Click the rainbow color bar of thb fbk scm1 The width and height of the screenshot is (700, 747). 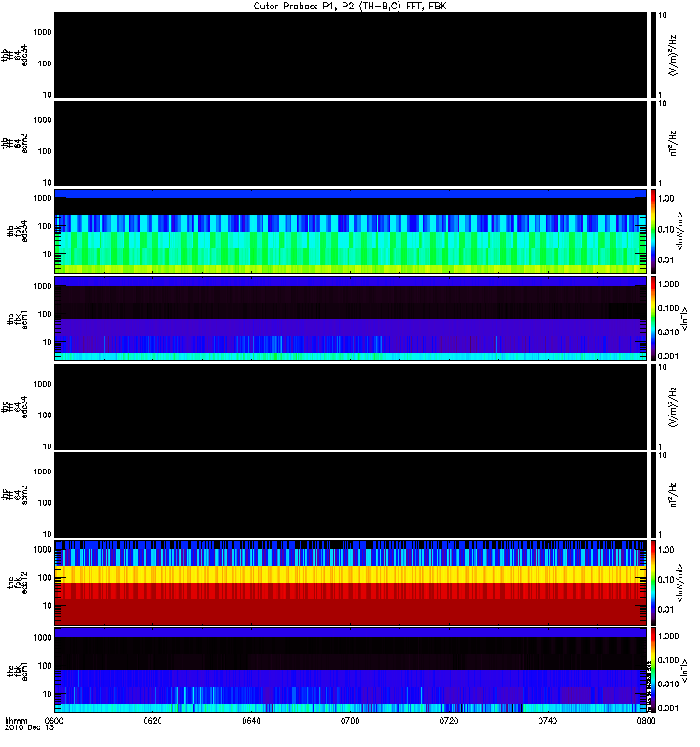(653, 318)
